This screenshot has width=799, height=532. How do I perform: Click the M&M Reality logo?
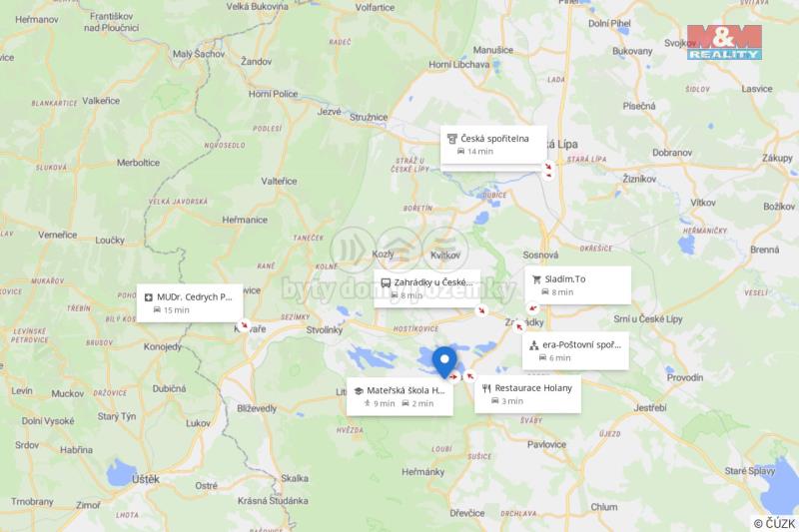pos(724,43)
